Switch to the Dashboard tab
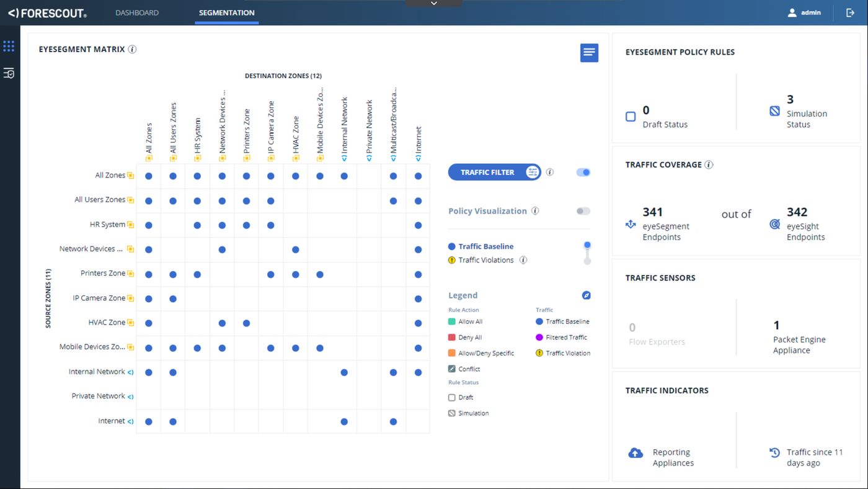The width and height of the screenshot is (868, 489). pyautogui.click(x=136, y=12)
